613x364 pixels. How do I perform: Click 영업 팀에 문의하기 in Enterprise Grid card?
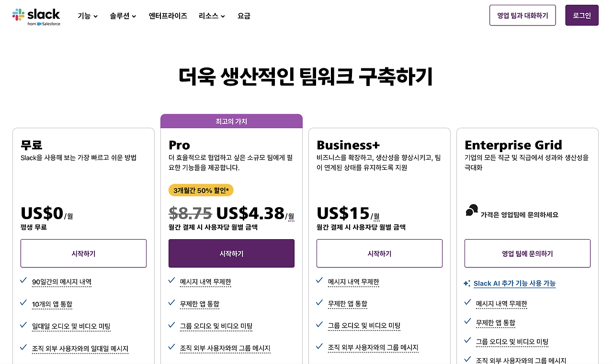click(527, 253)
